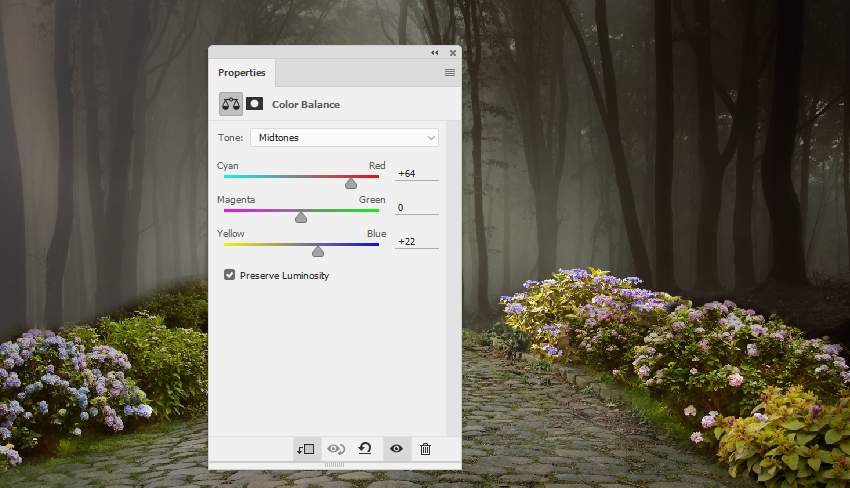Click the Blue label
The width and height of the screenshot is (850, 488).
(x=377, y=234)
